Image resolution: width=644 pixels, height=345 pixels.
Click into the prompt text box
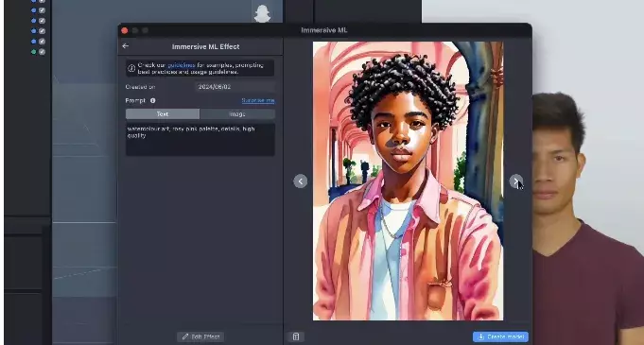(x=200, y=140)
